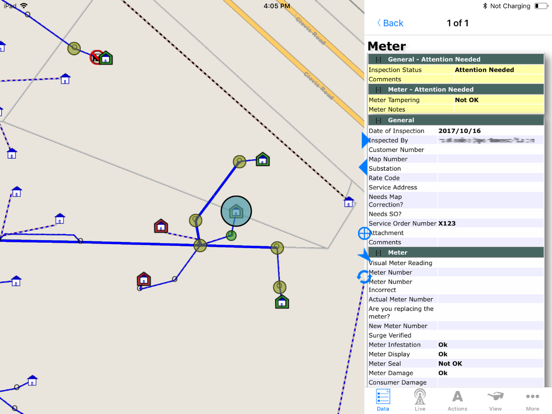Go back with the Back button
This screenshot has width=552, height=414.
[390, 23]
